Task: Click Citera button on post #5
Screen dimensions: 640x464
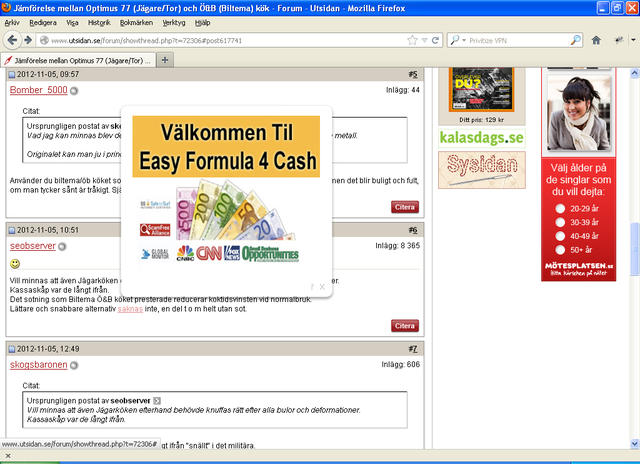Action: 404,207
